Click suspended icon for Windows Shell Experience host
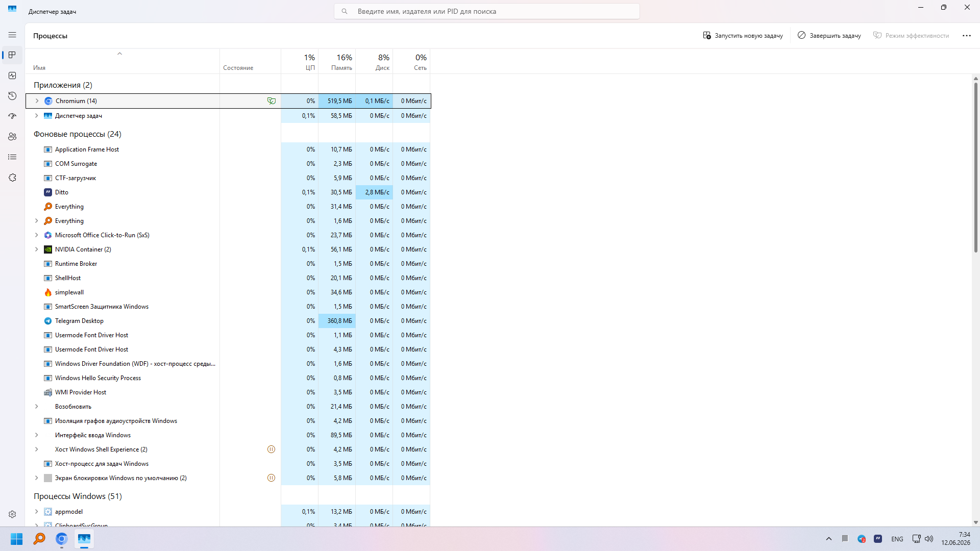The height and width of the screenshot is (551, 980). pyautogui.click(x=271, y=449)
